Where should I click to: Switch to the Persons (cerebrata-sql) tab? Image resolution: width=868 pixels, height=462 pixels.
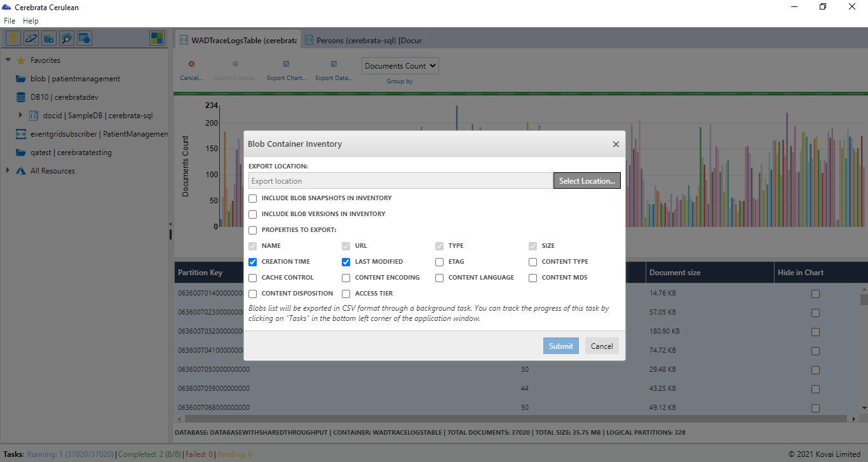[x=362, y=40]
